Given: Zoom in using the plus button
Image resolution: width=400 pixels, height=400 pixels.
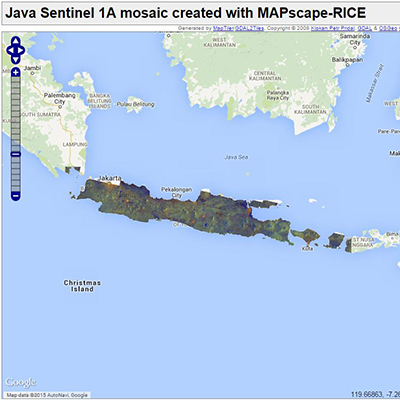Looking at the screenshot, I should [x=16, y=73].
